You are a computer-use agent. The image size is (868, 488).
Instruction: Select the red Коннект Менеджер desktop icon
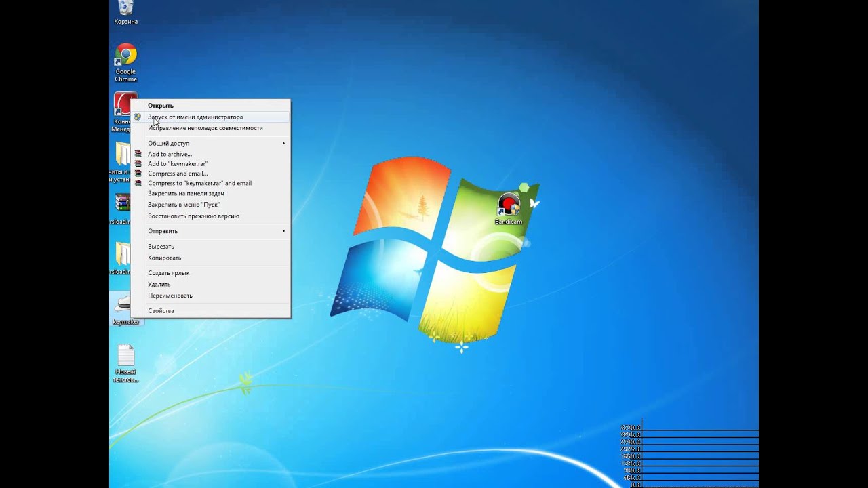point(122,112)
